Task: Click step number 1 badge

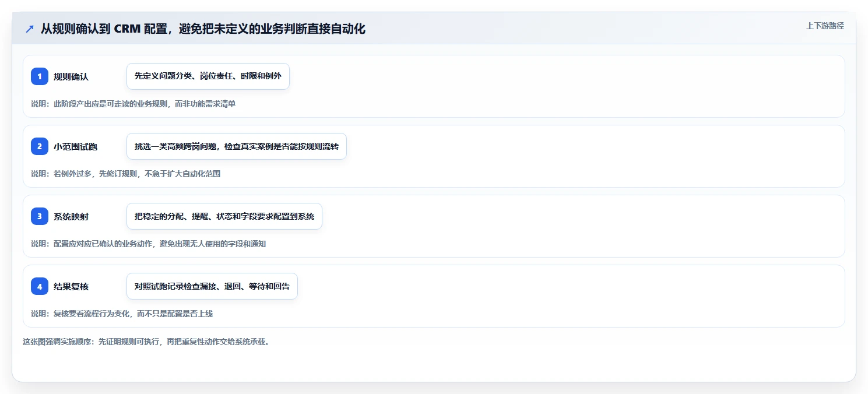Action: point(40,76)
